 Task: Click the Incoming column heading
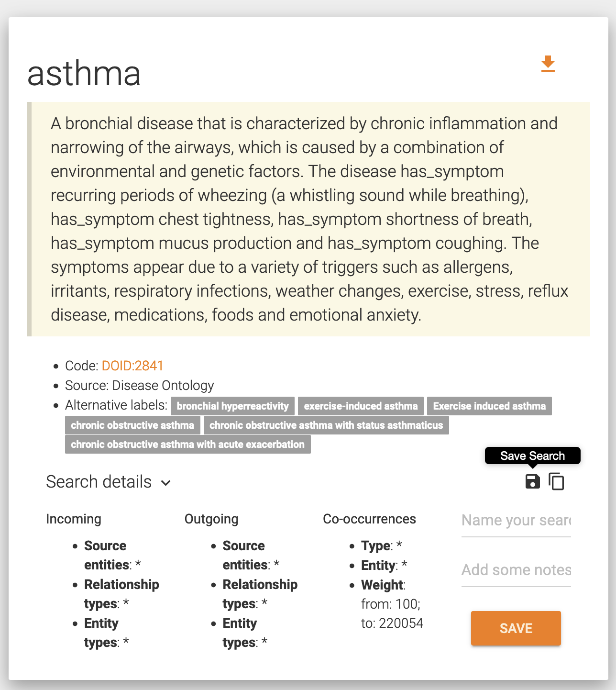(74, 519)
